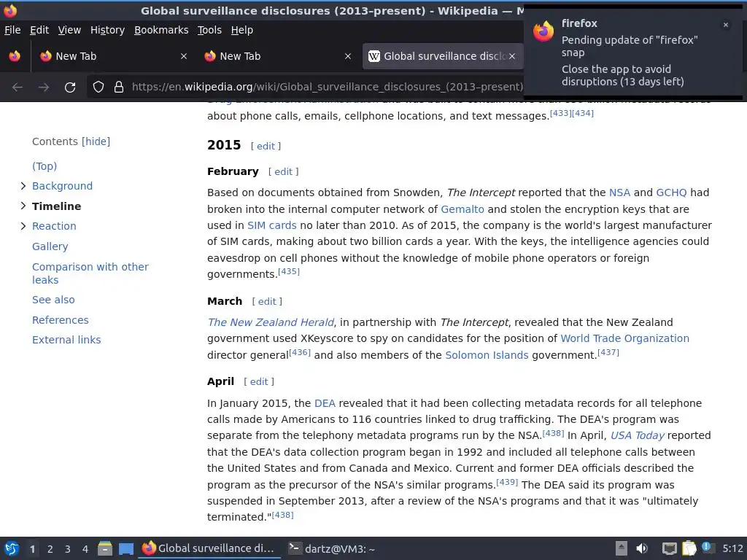Close the second New Tab
This screenshot has height=560, width=747.
tap(348, 56)
